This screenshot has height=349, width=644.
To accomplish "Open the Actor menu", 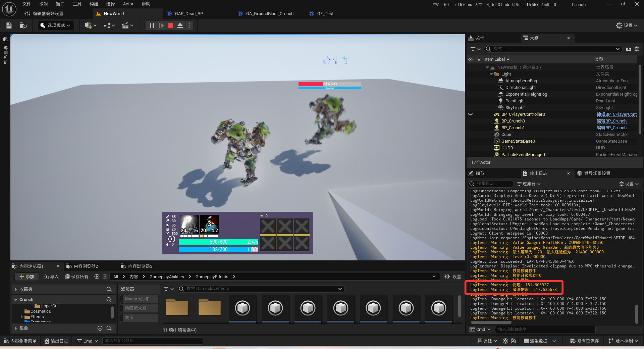I will click(128, 4).
